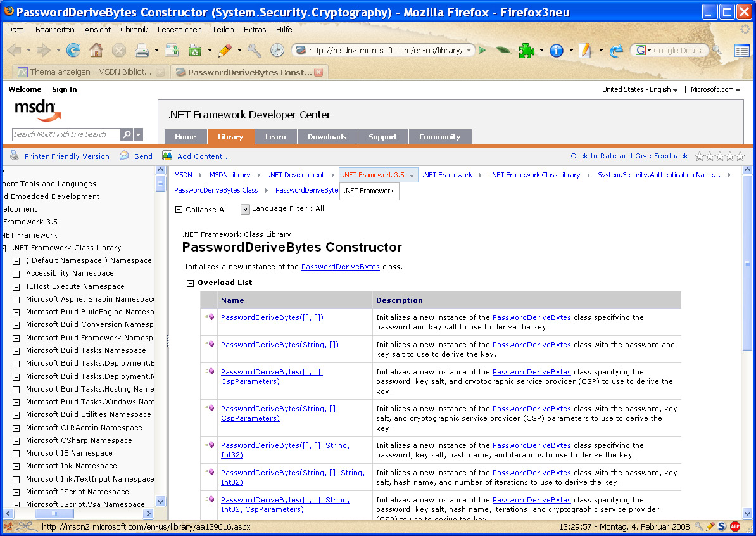Click the key and wrench toolbar icon
Screen dimensions: 756x536
pos(254,50)
